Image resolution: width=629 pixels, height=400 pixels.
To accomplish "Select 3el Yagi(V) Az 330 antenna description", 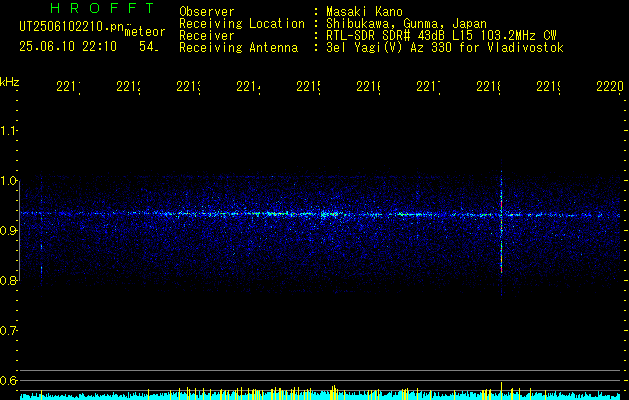I will [445, 48].
